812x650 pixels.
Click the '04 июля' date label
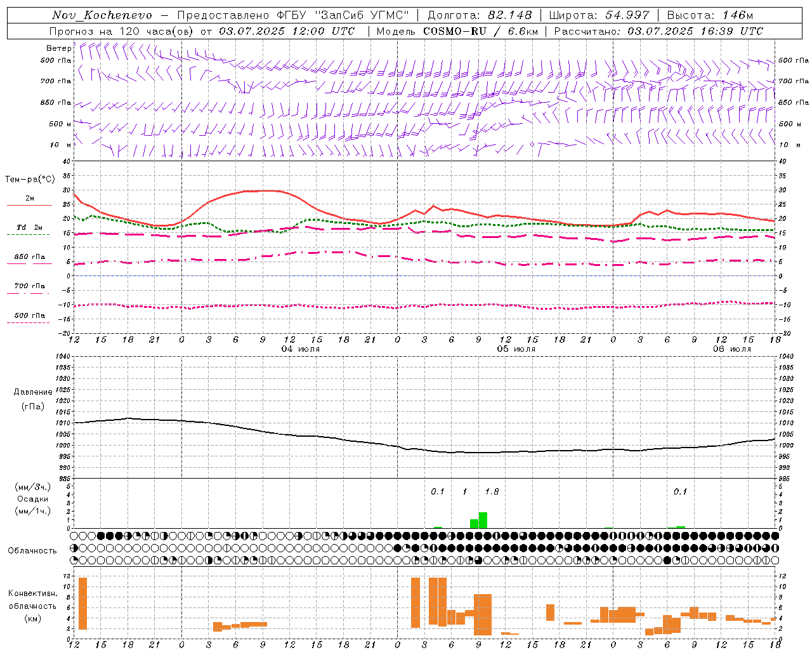coord(301,349)
